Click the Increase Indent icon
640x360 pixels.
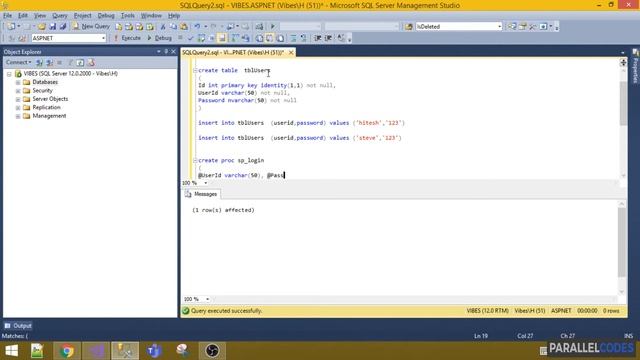[328, 38]
